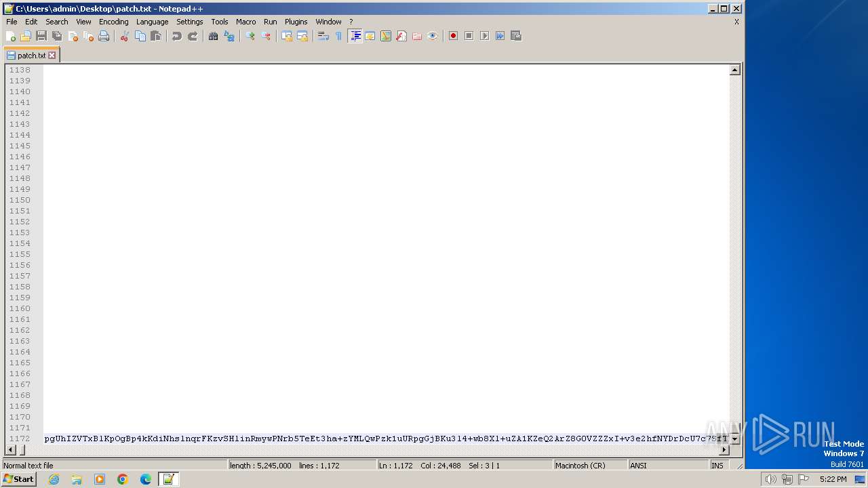Image resolution: width=868 pixels, height=488 pixels.
Task: Save the current file via toolbar
Action: tap(41, 36)
